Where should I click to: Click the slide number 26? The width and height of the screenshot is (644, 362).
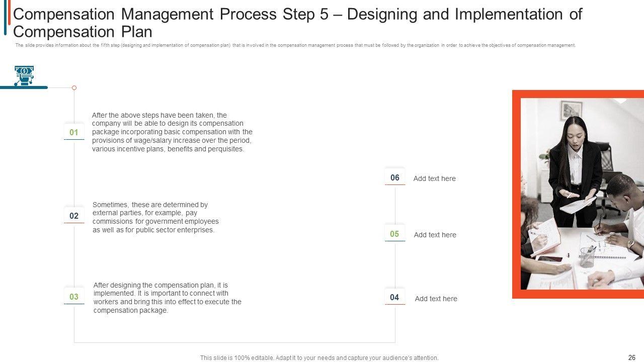tap(632, 357)
